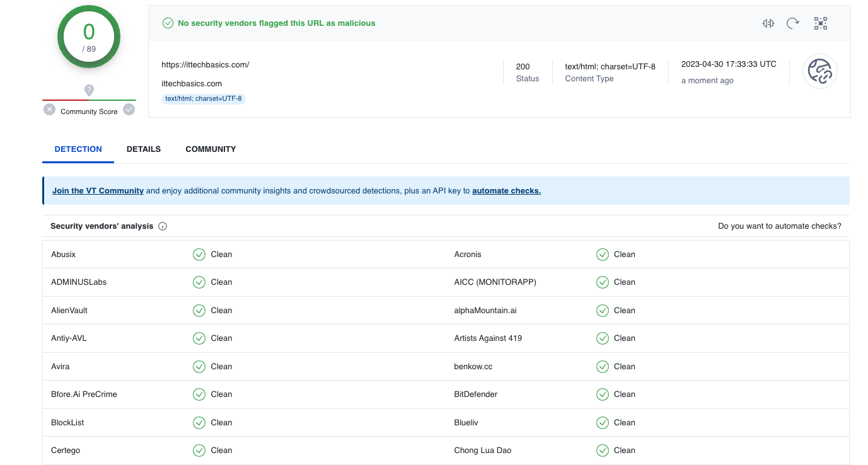Open the graph view icon in header

point(820,23)
